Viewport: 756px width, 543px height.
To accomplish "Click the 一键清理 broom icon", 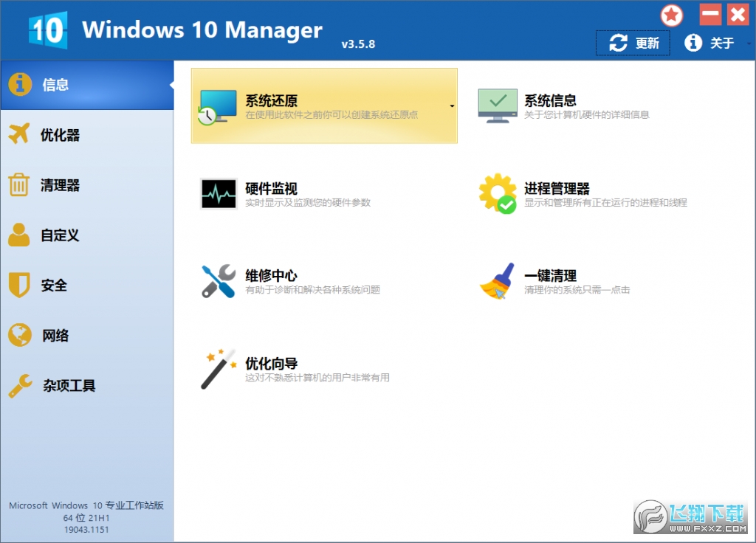I will click(x=497, y=281).
